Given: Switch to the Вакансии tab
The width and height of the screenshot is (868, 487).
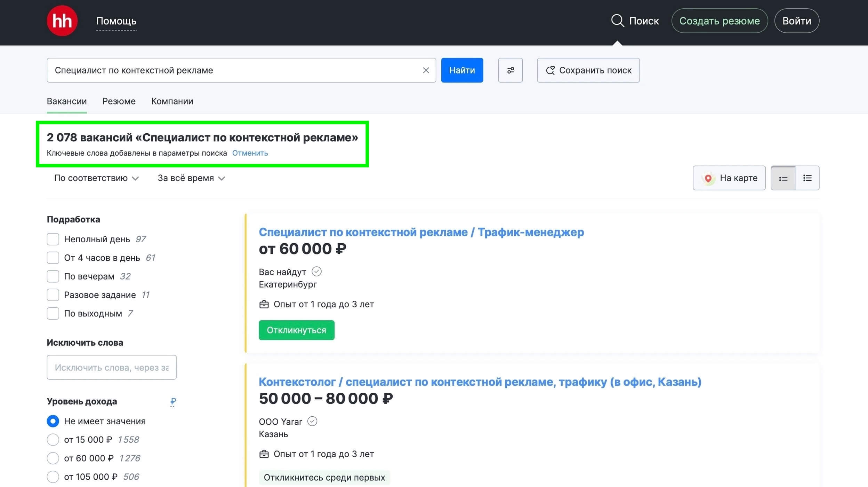Looking at the screenshot, I should (67, 101).
